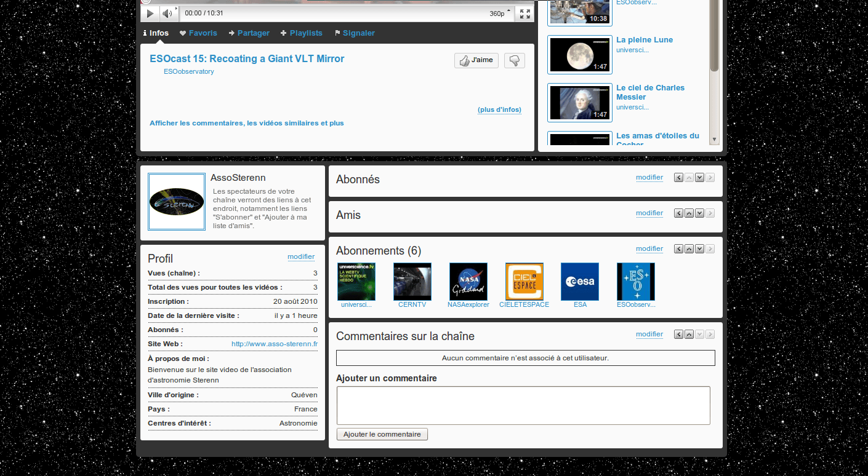Edit the Profil section via modifier
The height and width of the screenshot is (476, 868).
(x=300, y=257)
